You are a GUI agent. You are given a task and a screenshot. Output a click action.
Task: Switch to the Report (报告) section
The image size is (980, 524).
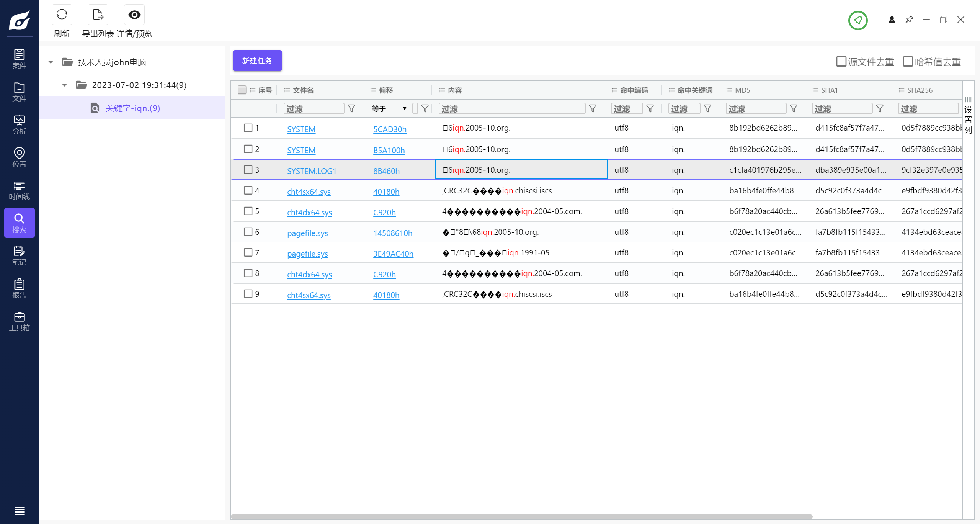[19, 288]
